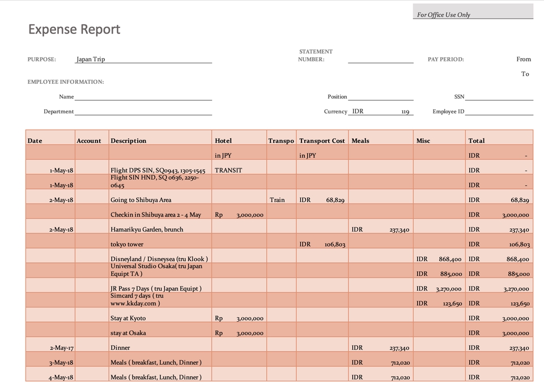Click the 'Expense Report' title

74,29
